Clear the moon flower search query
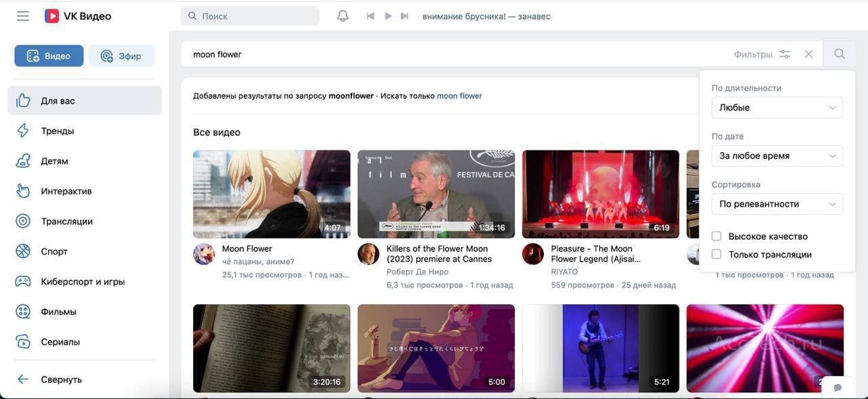Viewport: 868px width, 399px height. coord(808,54)
